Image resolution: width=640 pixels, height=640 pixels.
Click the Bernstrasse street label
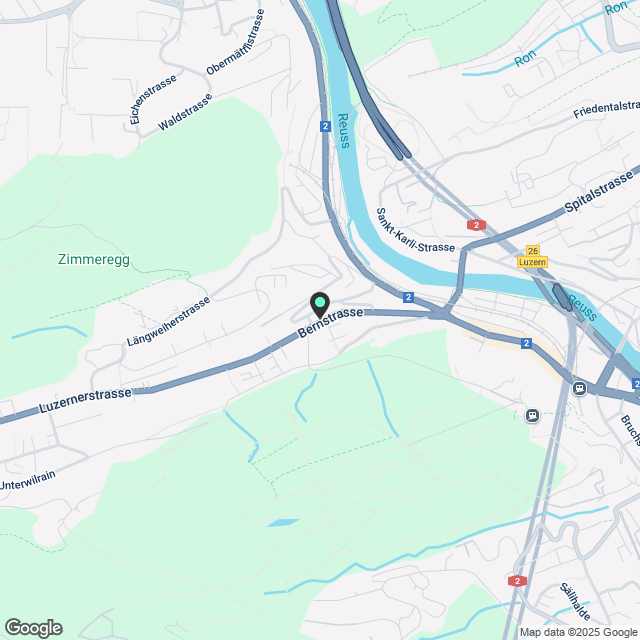click(330, 322)
